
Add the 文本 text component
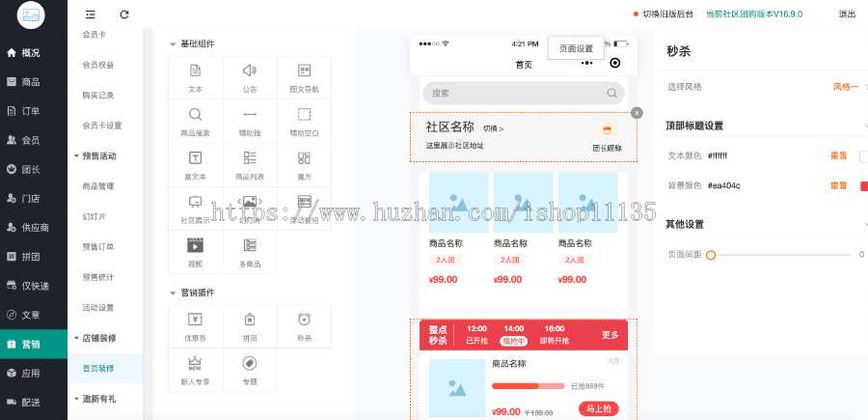point(196,77)
